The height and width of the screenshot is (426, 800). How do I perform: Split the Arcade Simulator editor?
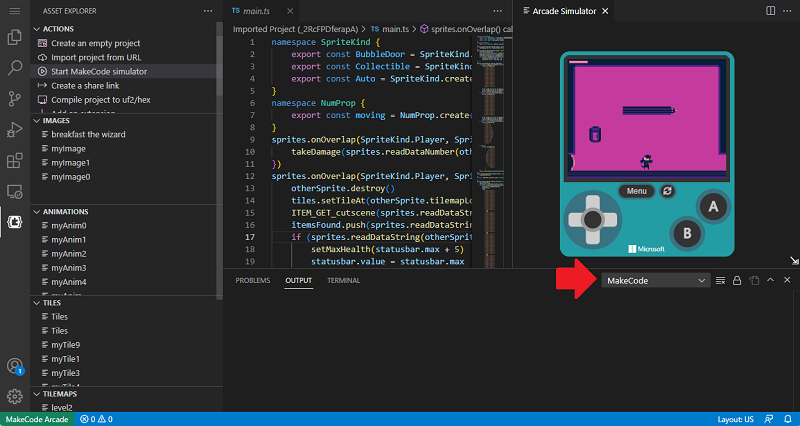click(770, 11)
